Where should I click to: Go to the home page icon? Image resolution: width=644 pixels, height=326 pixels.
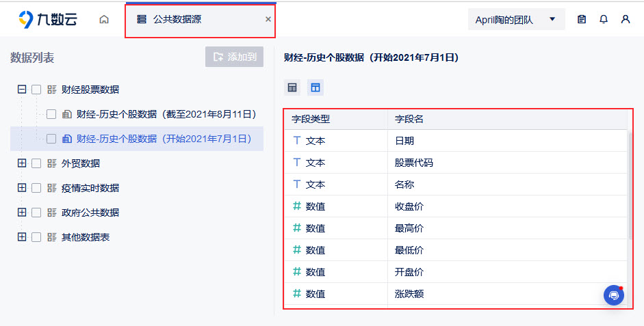coord(104,19)
